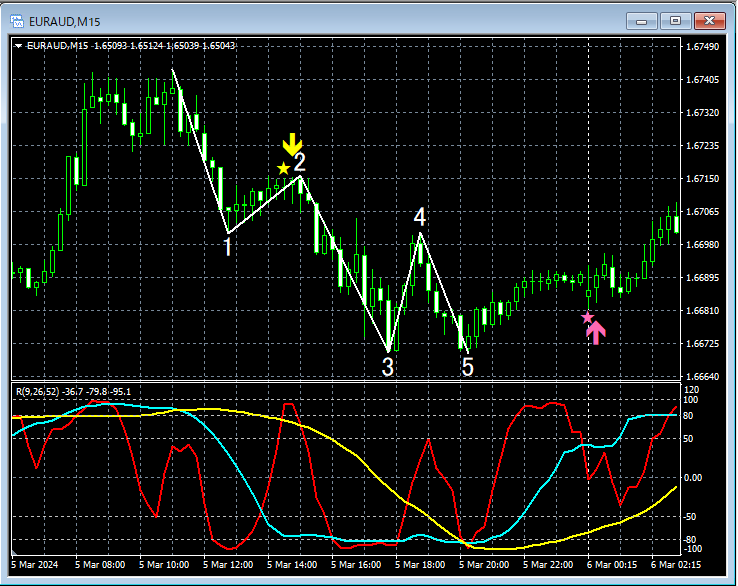The height and width of the screenshot is (586, 738).
Task: Click the time axis label '5 Mar 12:00'
Action: pos(228,564)
